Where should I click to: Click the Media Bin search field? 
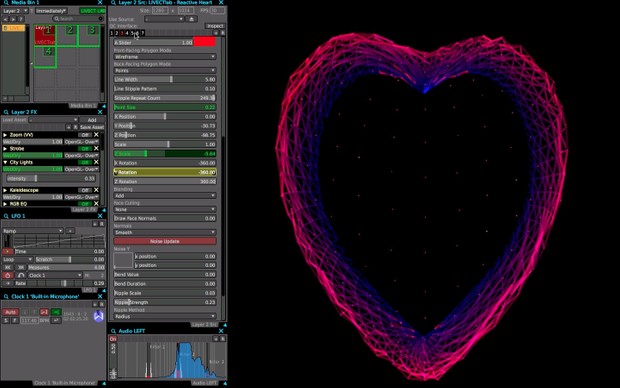tap(78, 19)
